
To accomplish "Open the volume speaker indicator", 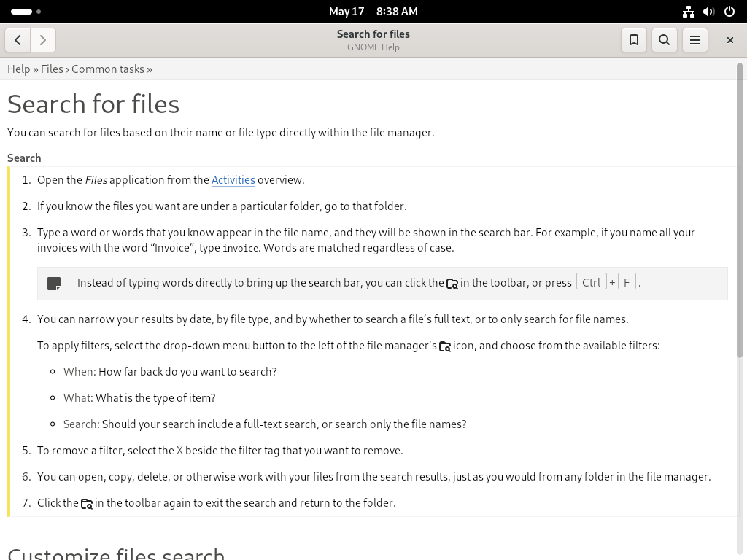I will pyautogui.click(x=709, y=12).
